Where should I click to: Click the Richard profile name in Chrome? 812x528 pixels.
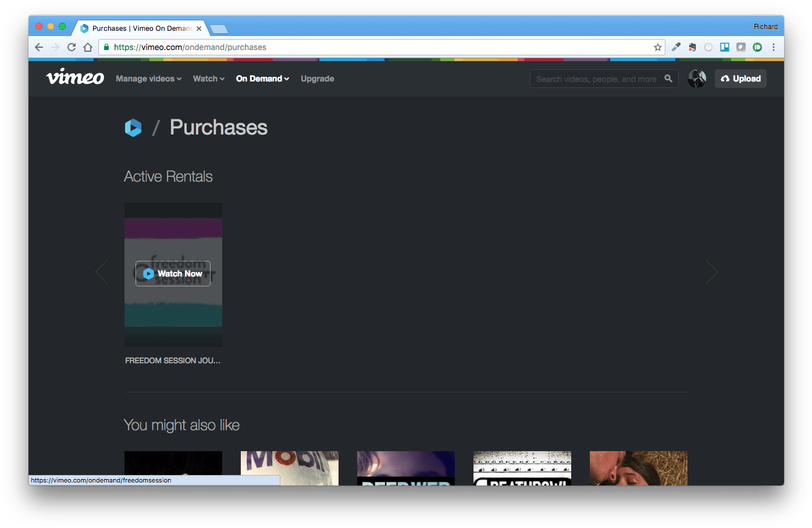[765, 27]
